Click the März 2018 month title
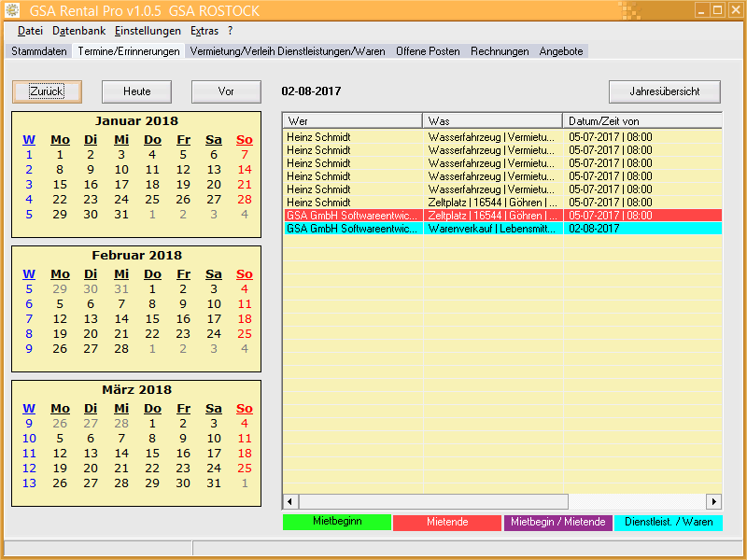The height and width of the screenshot is (560, 747). tap(136, 389)
